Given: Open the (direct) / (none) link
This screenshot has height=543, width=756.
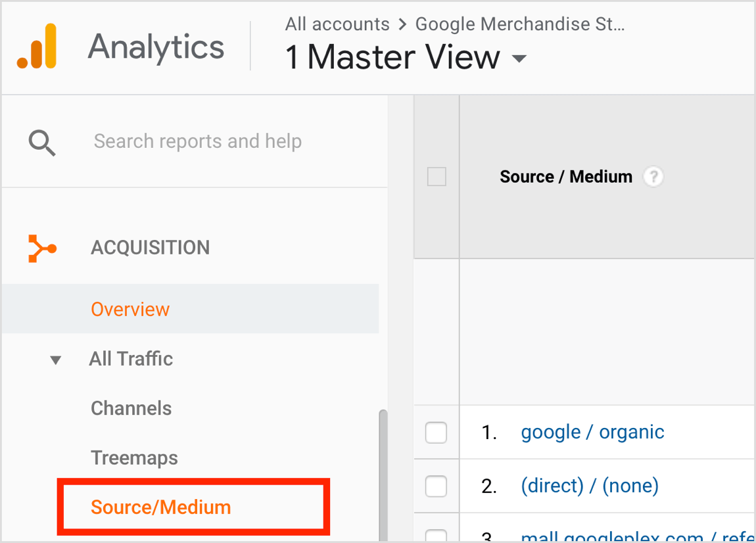Looking at the screenshot, I should tap(589, 486).
